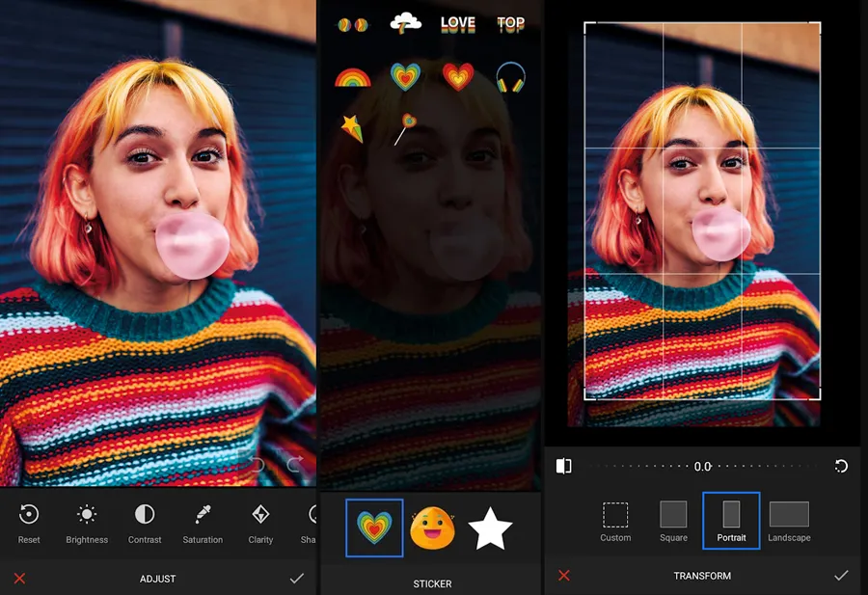Cancel adjustments with the red X

(19, 578)
